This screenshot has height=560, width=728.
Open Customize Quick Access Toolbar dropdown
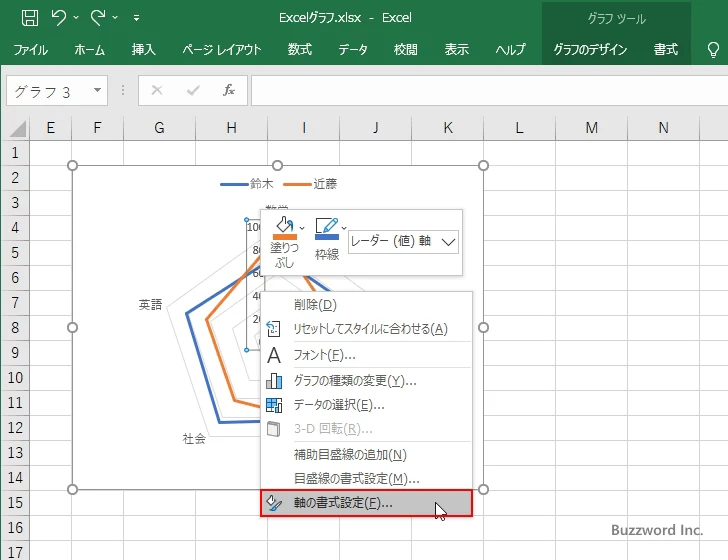(x=136, y=18)
